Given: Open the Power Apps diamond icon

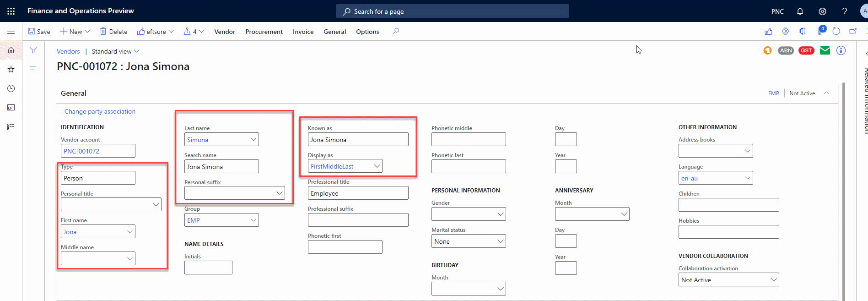Looking at the screenshot, I should pos(785,31).
